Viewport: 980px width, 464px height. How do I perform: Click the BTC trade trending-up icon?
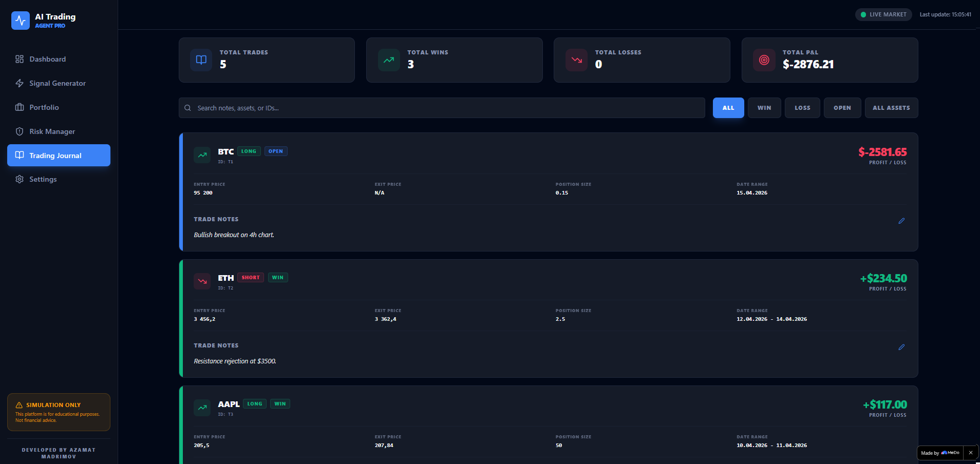pos(202,154)
